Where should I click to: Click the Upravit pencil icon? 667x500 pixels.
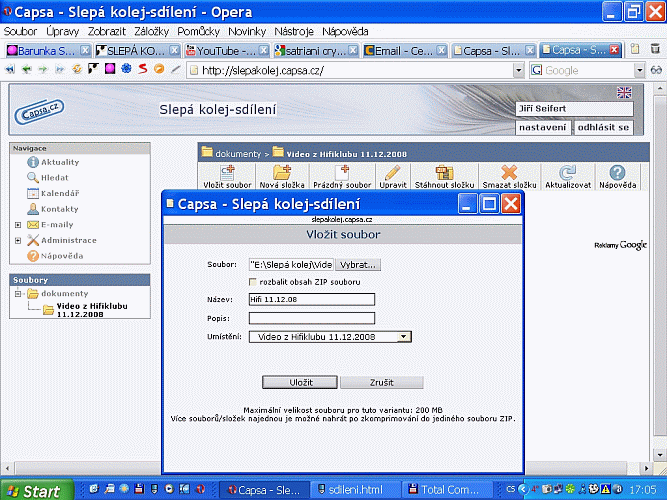point(391,173)
